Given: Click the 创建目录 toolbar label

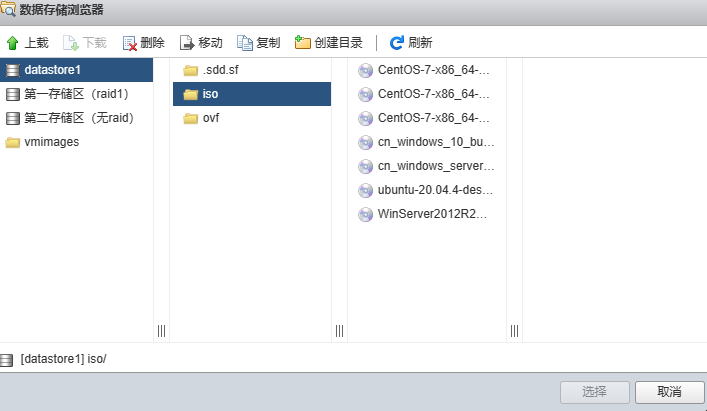Looking at the screenshot, I should pos(339,43).
